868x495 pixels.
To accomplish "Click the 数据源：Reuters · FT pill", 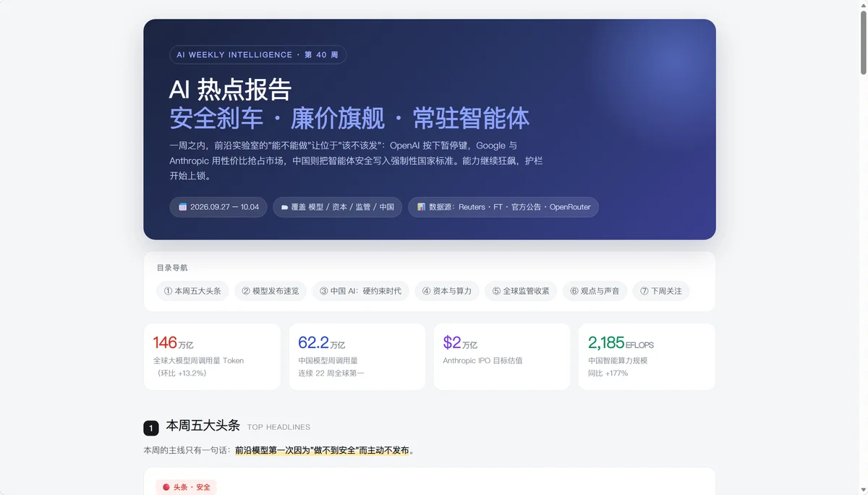I will [x=503, y=207].
